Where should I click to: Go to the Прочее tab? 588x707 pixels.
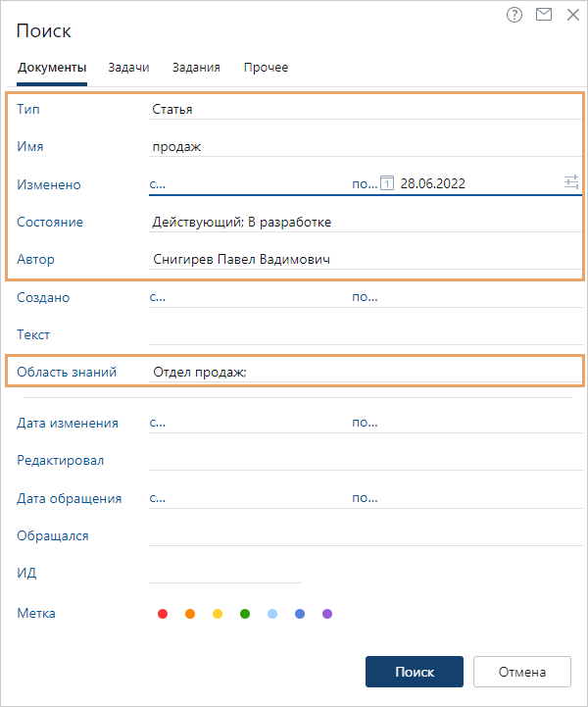[x=266, y=68]
